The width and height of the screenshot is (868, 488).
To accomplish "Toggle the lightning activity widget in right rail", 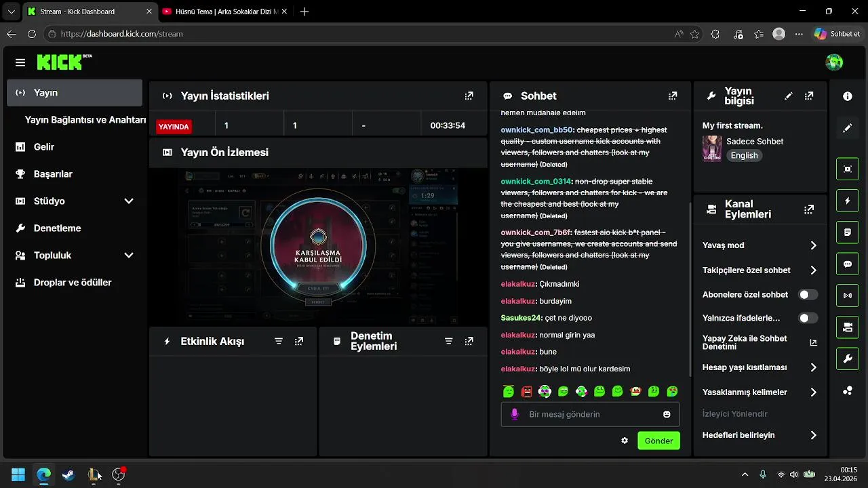I will pyautogui.click(x=848, y=201).
